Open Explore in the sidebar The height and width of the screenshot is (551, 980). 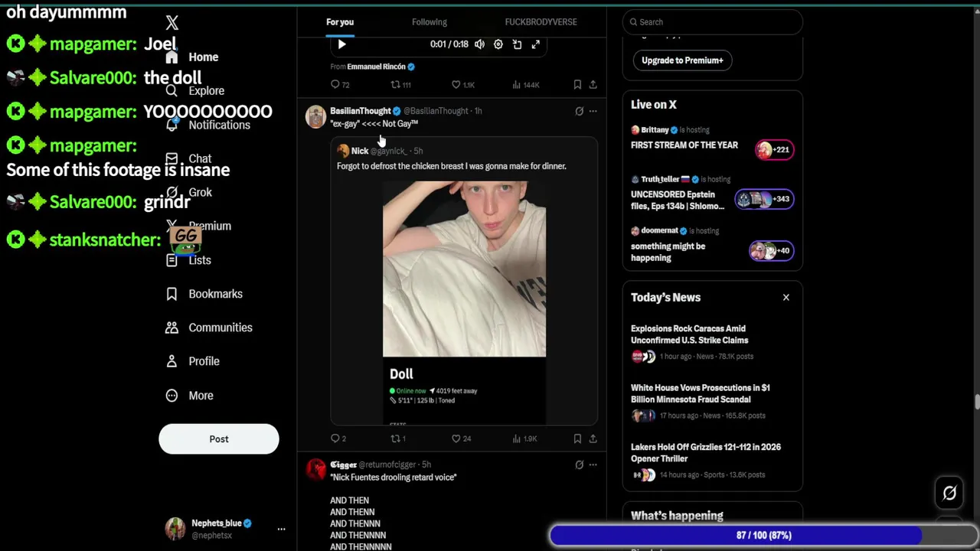195,91
